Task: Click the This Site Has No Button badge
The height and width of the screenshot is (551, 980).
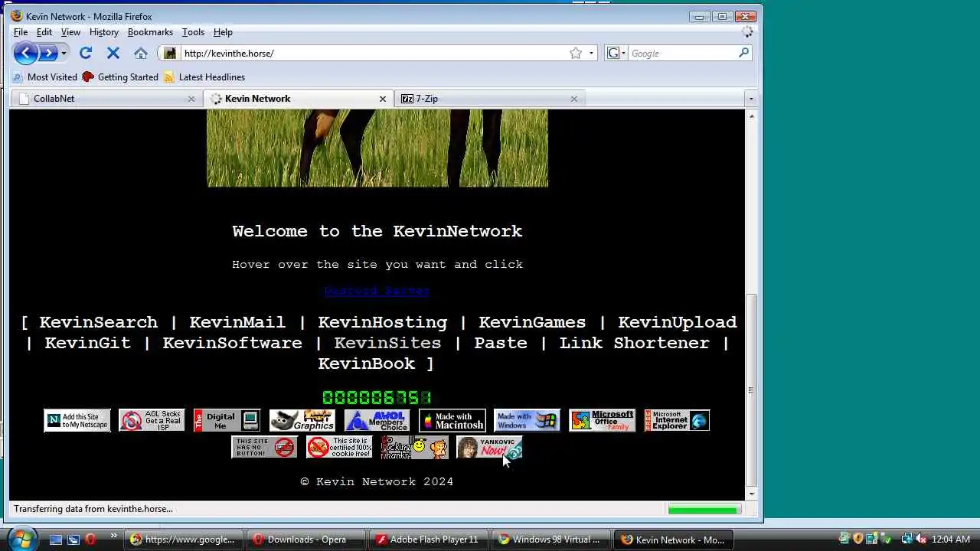Action: (265, 448)
